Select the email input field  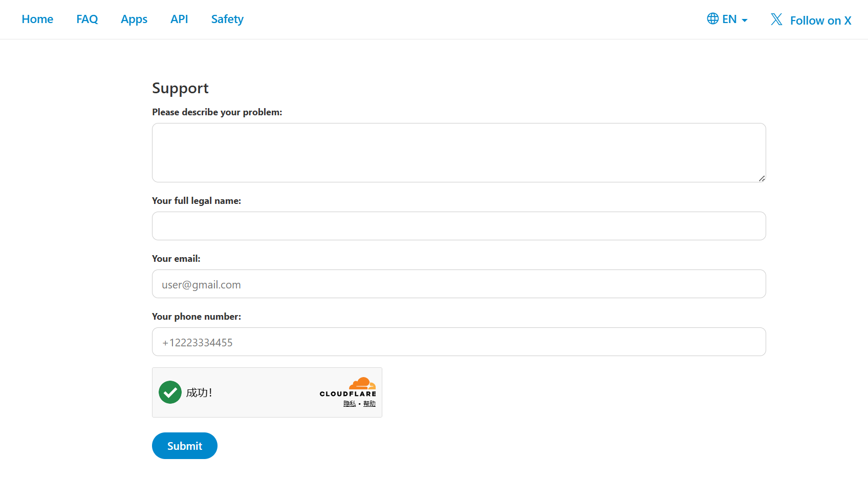pos(459,284)
